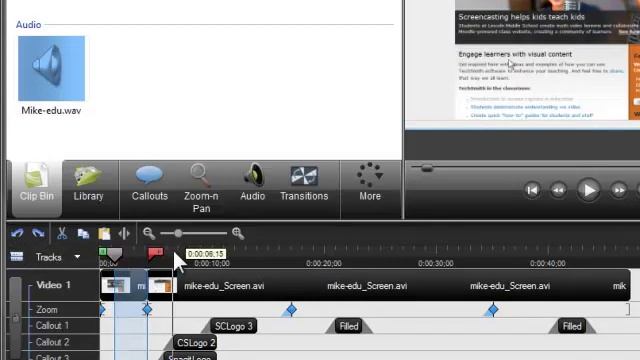Click the first zoom keyframe diamond
The image size is (640, 360).
click(102, 310)
